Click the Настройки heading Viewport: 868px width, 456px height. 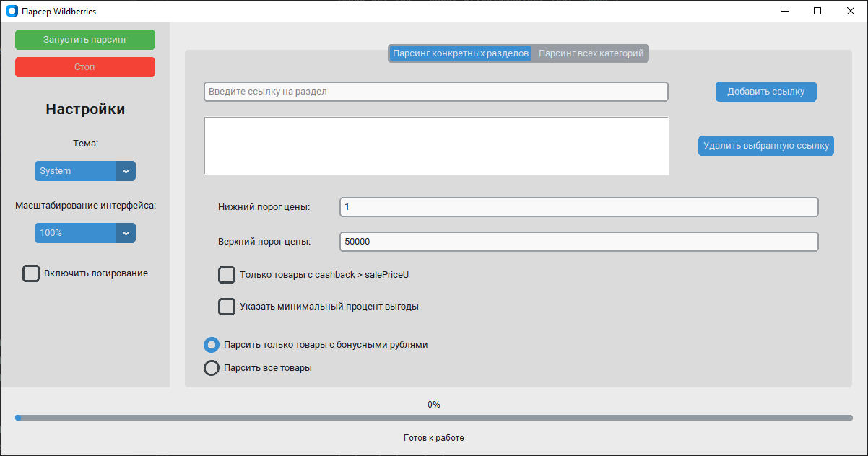(85, 109)
